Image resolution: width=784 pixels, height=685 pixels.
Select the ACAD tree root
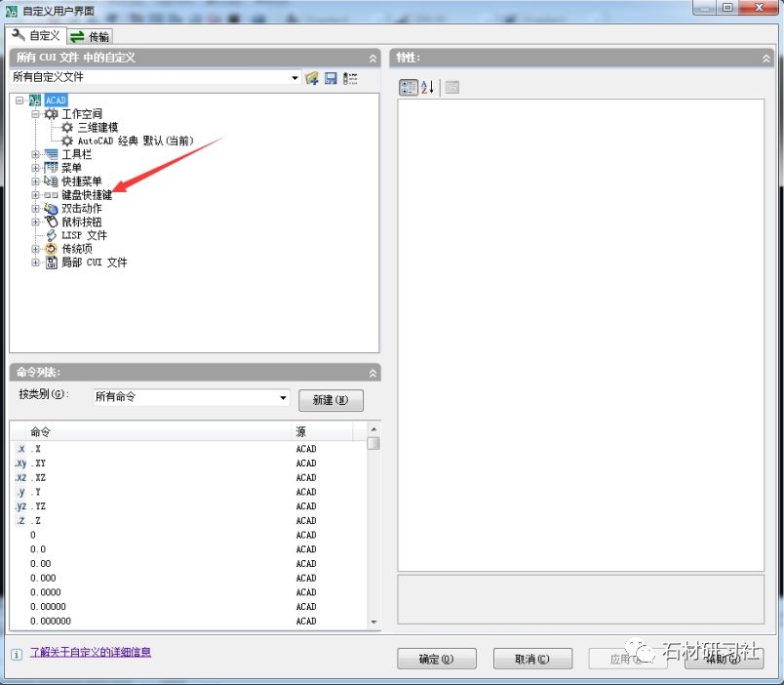[56, 101]
